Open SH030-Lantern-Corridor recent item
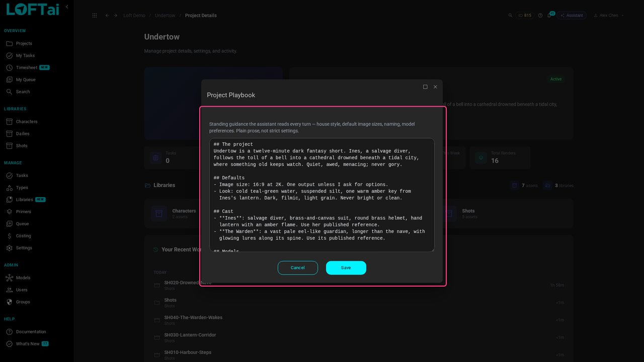The width and height of the screenshot is (644, 362). coord(190,335)
